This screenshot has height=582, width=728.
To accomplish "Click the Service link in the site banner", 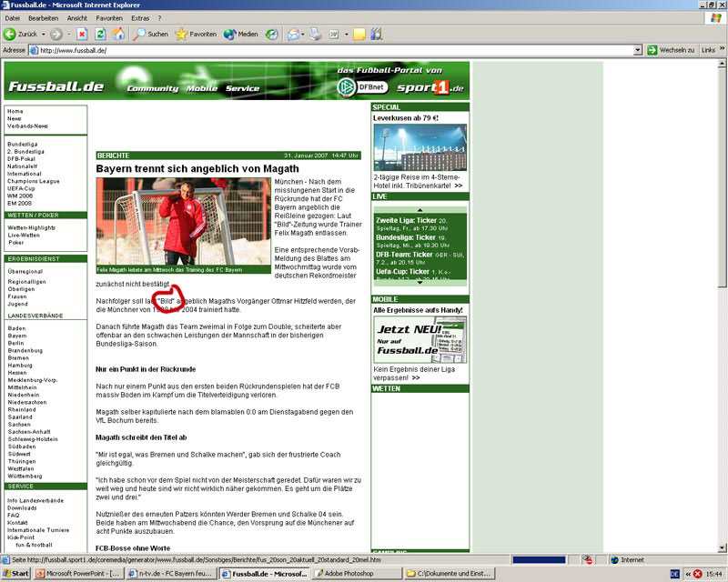I will (242, 88).
